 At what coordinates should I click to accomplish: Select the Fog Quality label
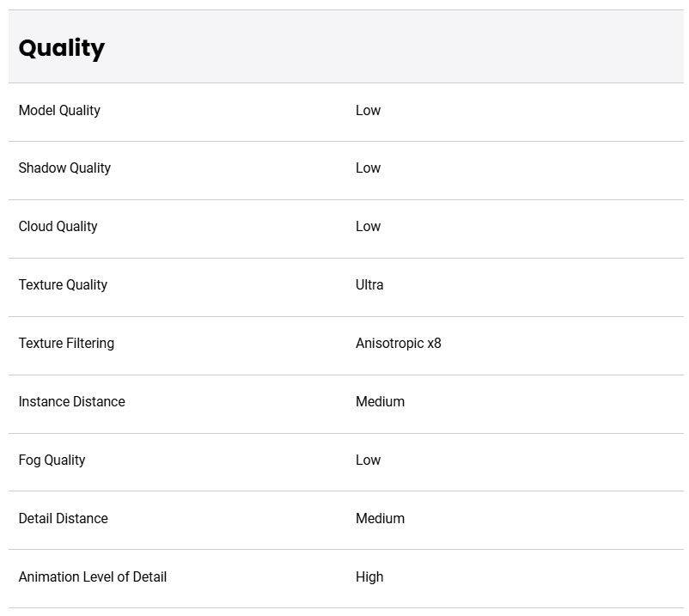pos(52,460)
